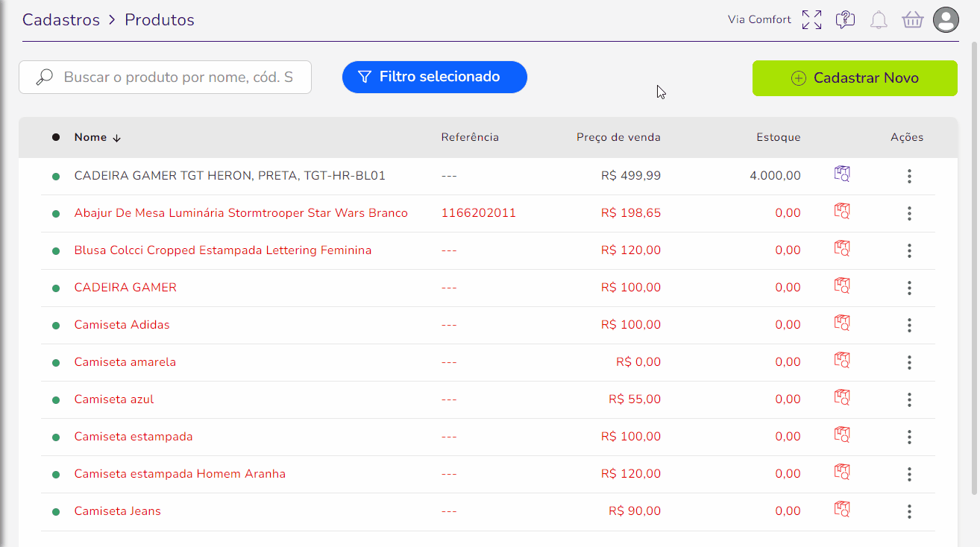Image resolution: width=980 pixels, height=547 pixels.
Task: Click price R$ 198,65
Action: click(631, 213)
